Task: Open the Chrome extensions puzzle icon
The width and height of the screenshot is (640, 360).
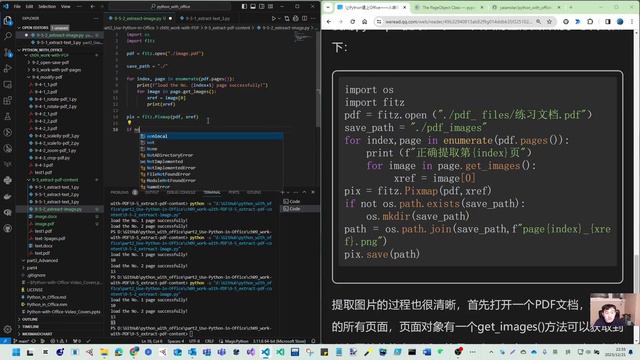Action: [590, 22]
